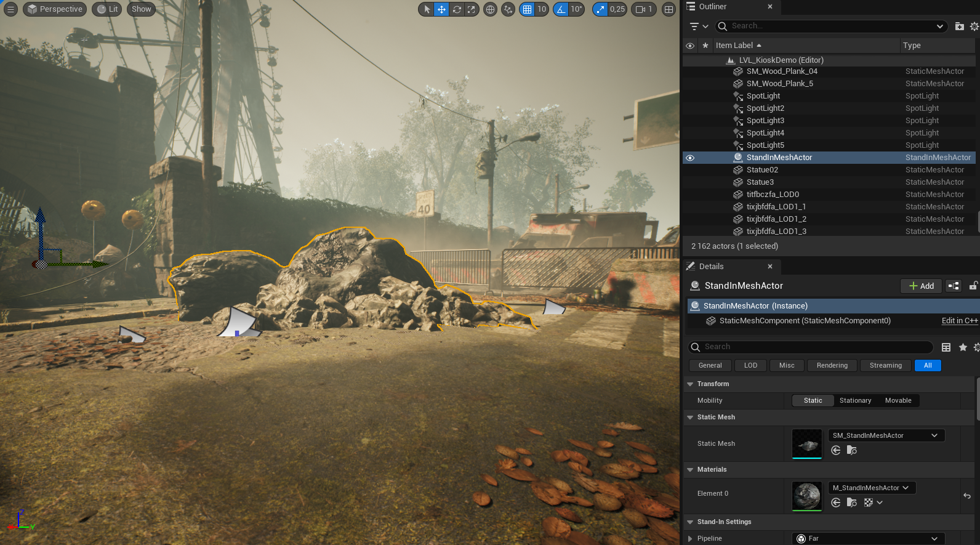Switch to the select objects cursor tool
Viewport: 980px width, 545px height.
(x=427, y=9)
